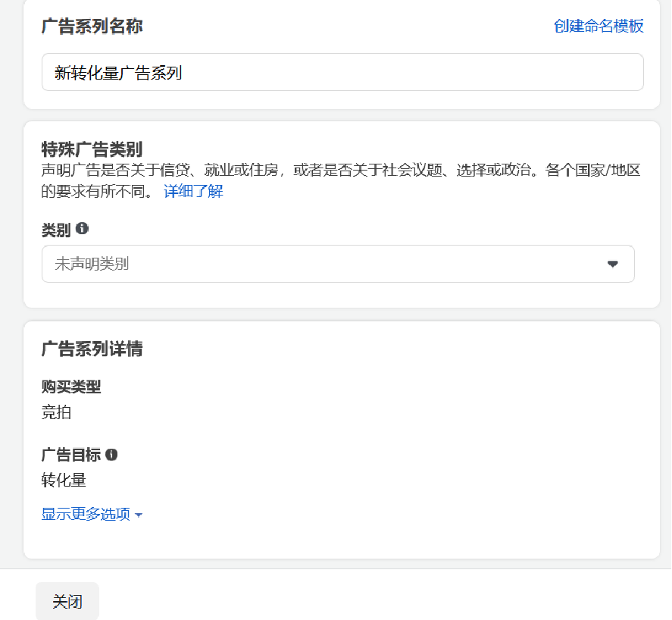Screen dimensions: 672x620
Task: Click the info icon beside 类别
Action: point(82,229)
